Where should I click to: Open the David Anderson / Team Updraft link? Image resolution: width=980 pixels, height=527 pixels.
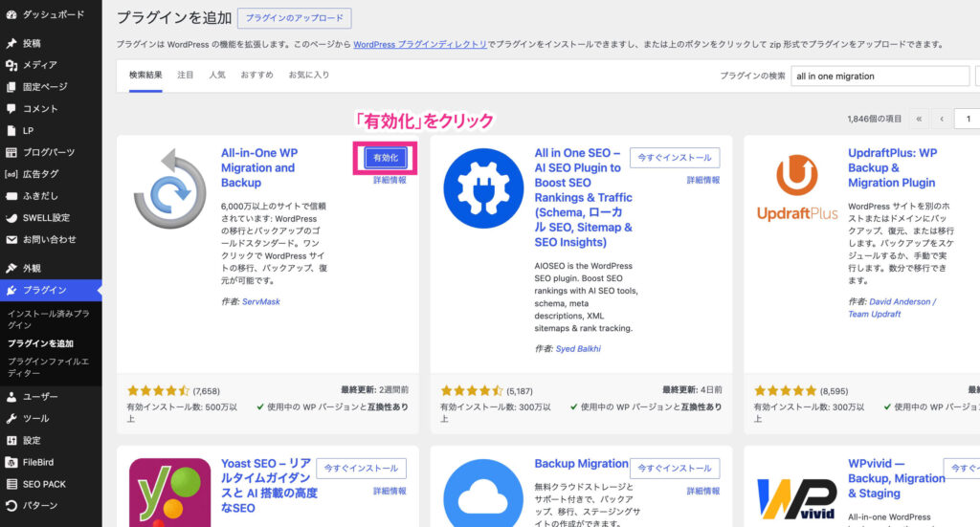pos(893,308)
